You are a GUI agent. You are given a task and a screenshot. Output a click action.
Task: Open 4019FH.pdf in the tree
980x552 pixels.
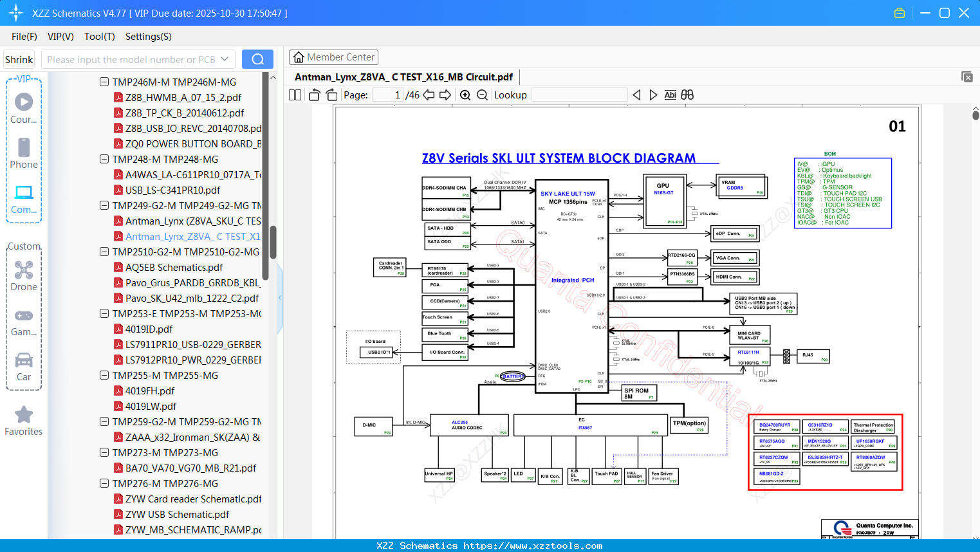pyautogui.click(x=150, y=391)
